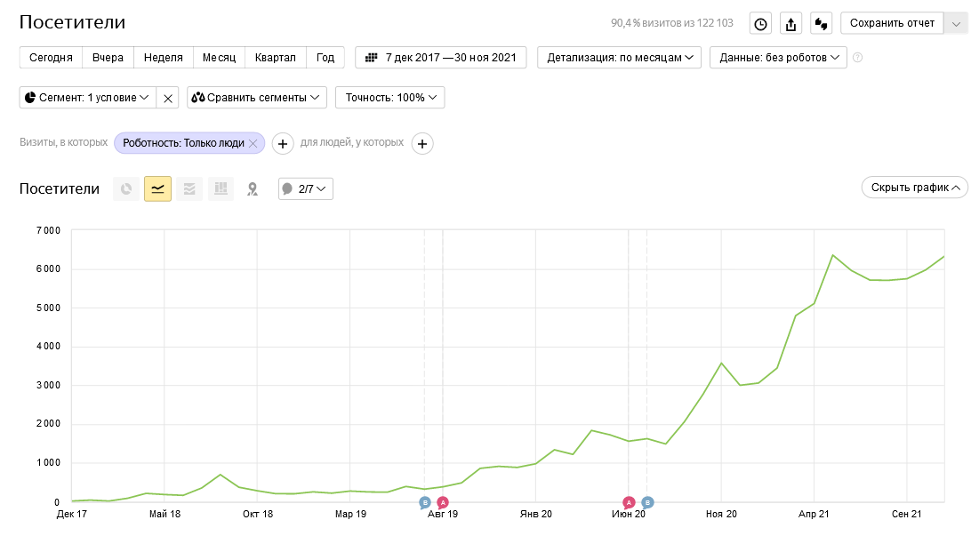Click the thumbs up/down feedback icon
Screen dimensions: 979x560
click(x=821, y=24)
